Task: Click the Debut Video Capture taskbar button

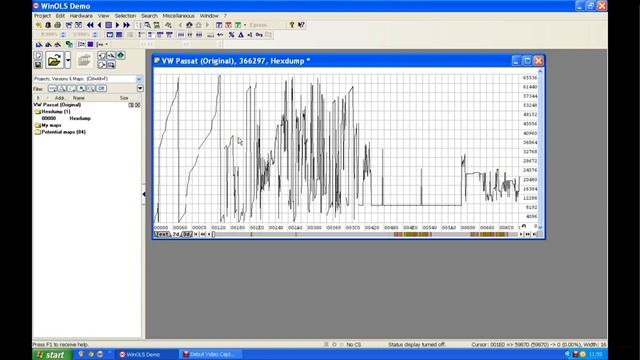Action: (210, 354)
